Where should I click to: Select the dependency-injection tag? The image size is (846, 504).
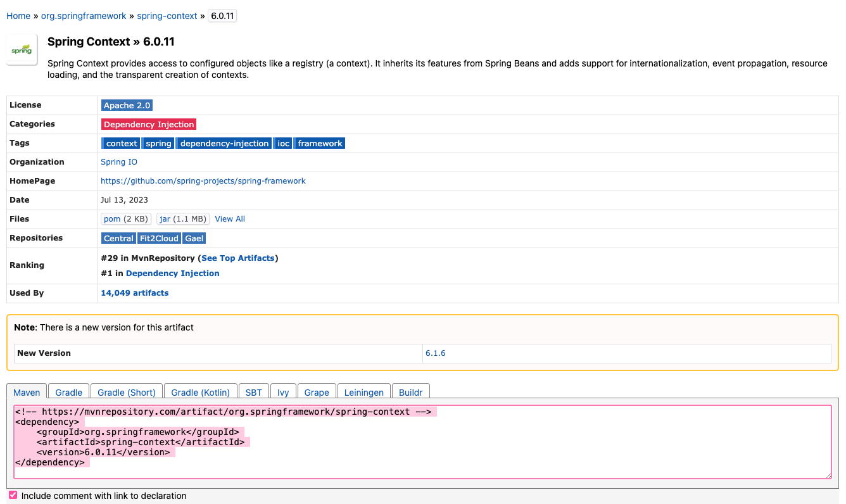coord(224,143)
